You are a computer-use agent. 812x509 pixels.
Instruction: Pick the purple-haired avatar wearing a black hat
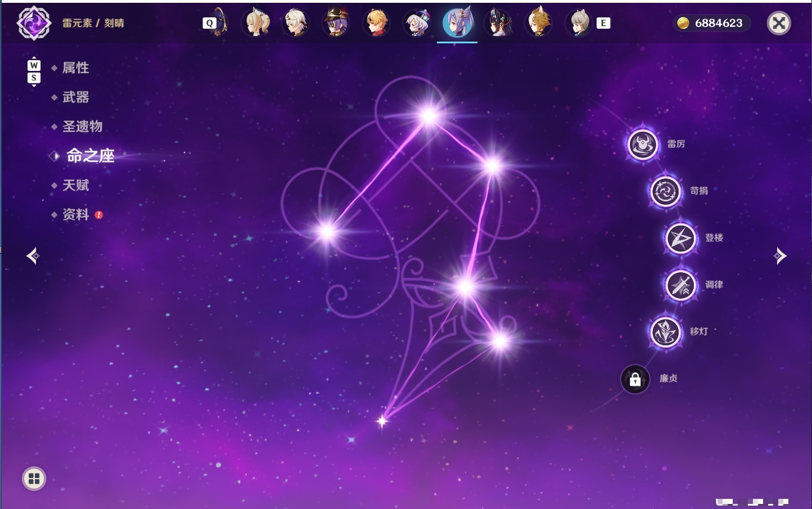[336, 23]
